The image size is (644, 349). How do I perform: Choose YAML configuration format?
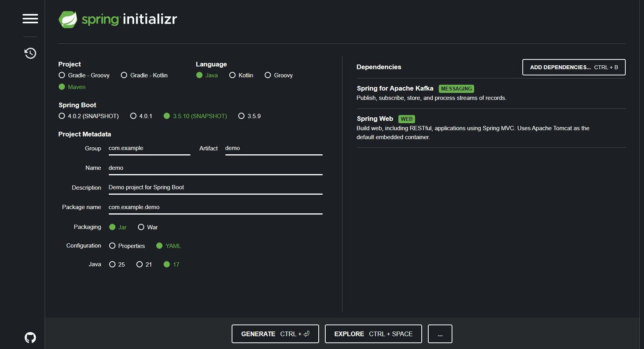click(x=169, y=246)
